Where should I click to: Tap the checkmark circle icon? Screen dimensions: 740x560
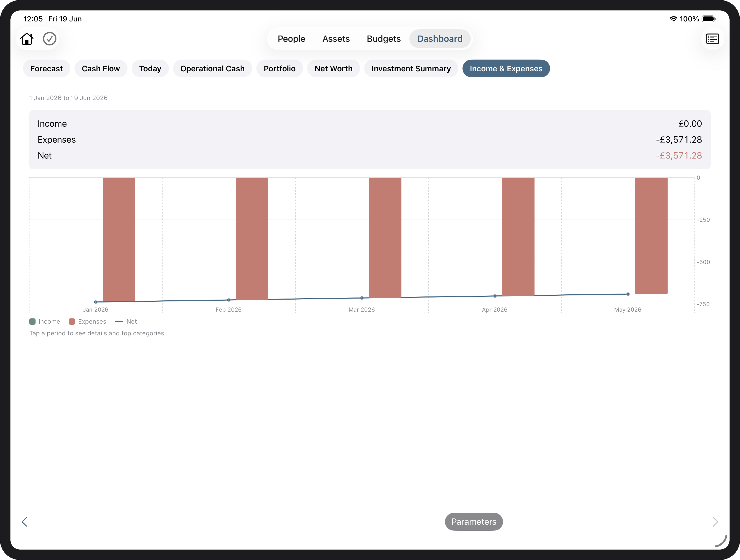49,39
